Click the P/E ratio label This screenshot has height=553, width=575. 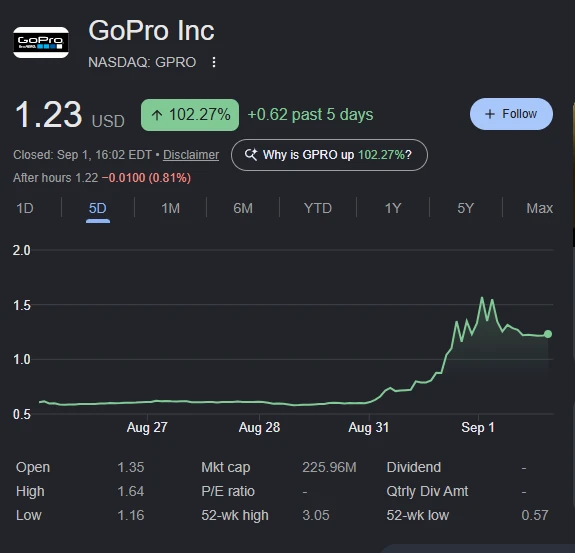coord(228,491)
